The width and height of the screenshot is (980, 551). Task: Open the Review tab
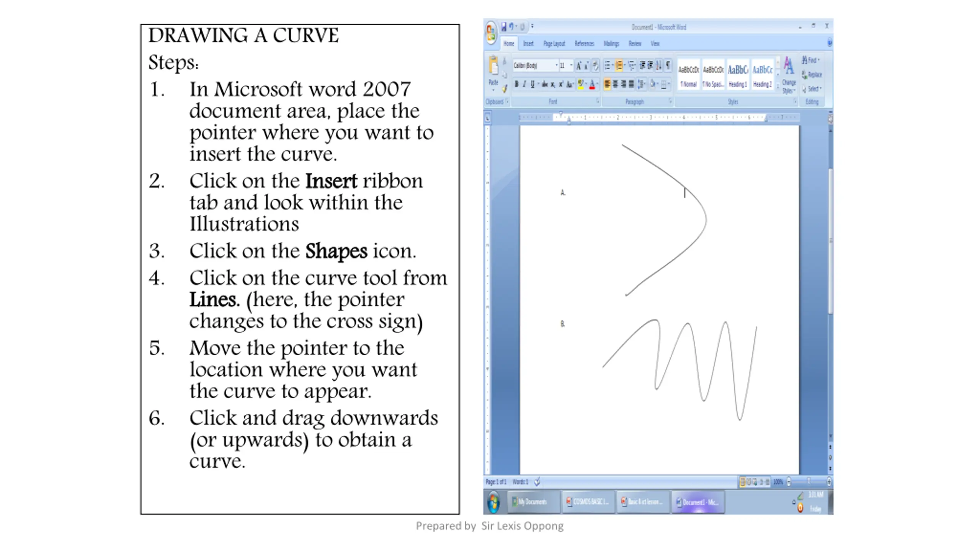click(635, 43)
